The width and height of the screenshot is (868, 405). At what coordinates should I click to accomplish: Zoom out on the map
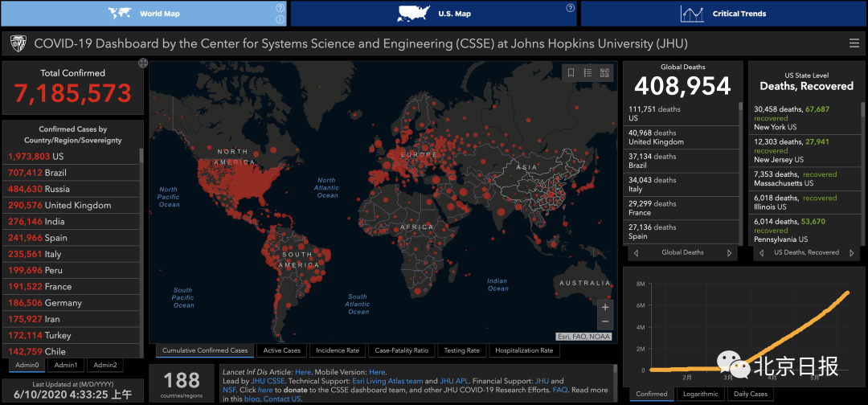tap(605, 321)
